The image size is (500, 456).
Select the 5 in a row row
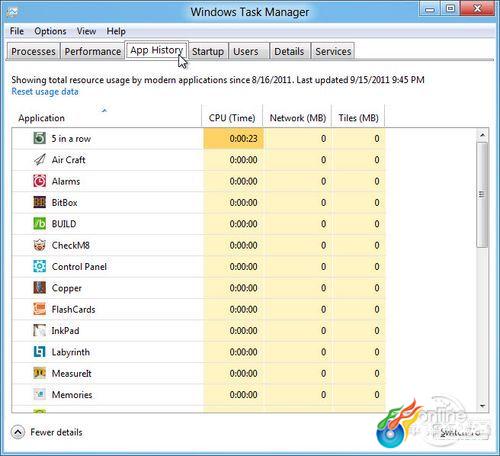tap(199, 138)
